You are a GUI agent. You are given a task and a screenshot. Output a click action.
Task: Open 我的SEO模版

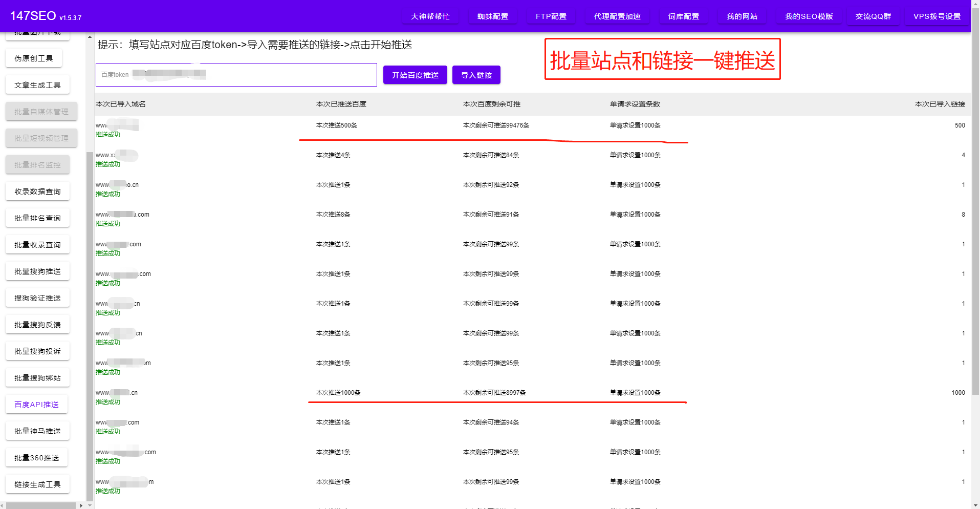(x=809, y=16)
